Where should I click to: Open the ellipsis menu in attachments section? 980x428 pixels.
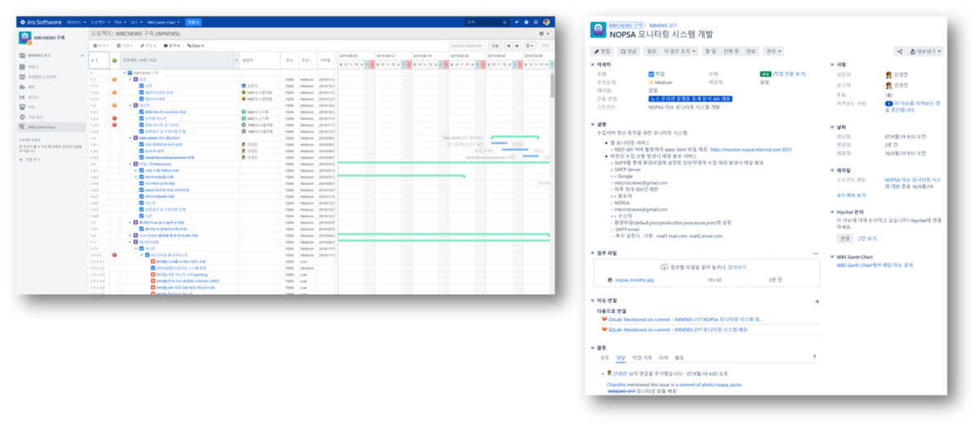[x=815, y=253]
